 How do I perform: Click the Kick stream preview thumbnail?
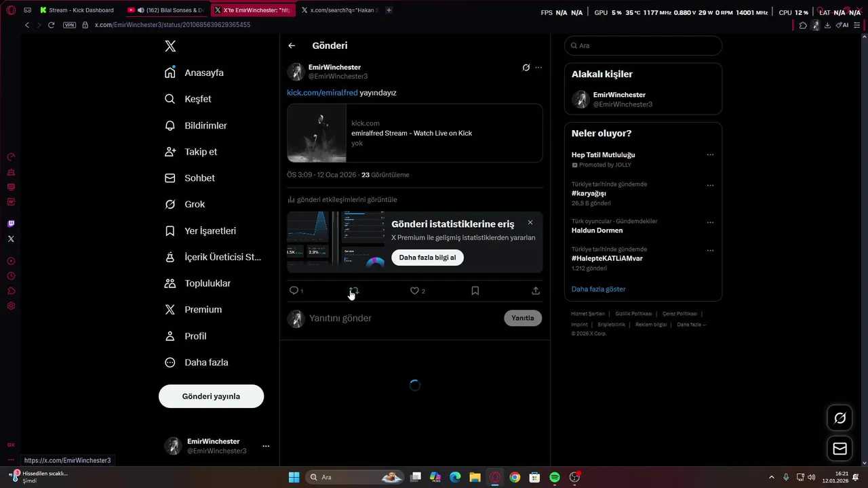(317, 133)
